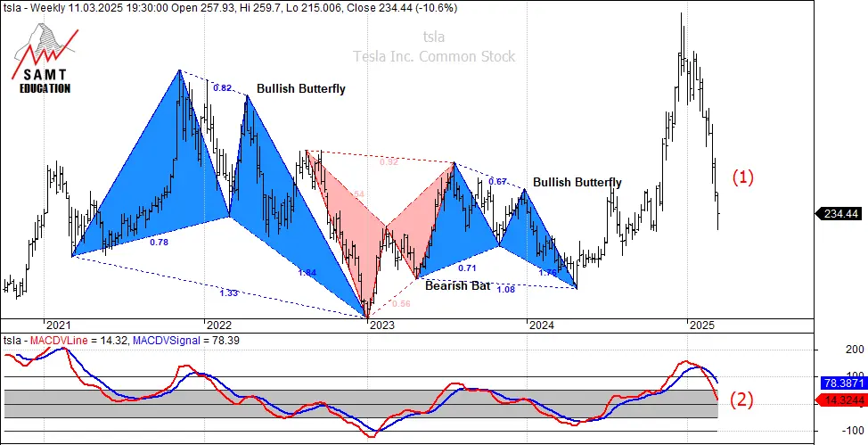Click the 1.84 ratio label
Image resolution: width=868 pixels, height=445 pixels.
pos(307,272)
